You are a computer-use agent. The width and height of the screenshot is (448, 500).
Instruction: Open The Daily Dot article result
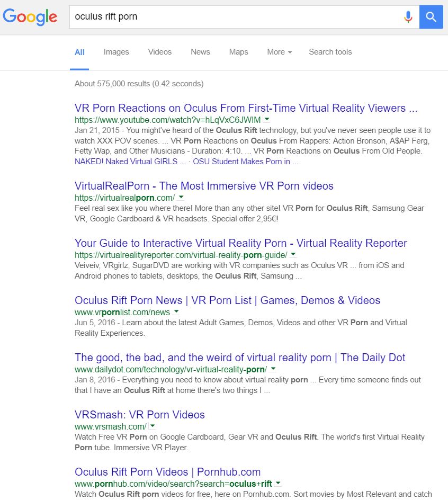(240, 358)
